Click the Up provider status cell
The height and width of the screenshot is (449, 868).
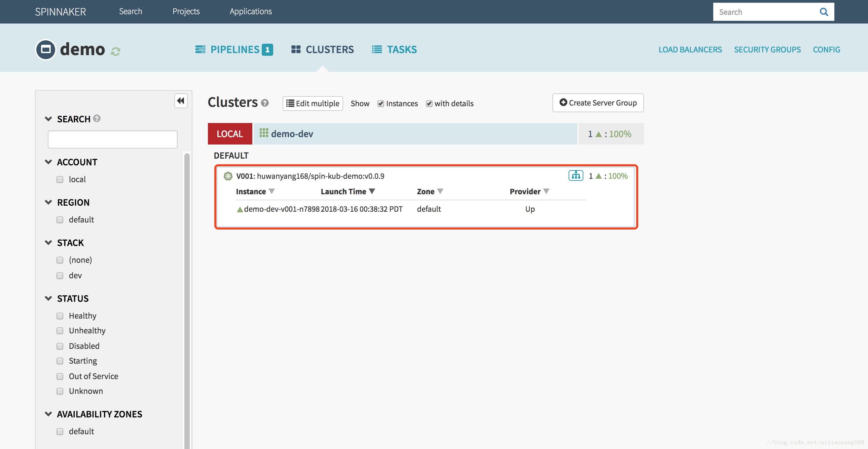click(x=530, y=209)
